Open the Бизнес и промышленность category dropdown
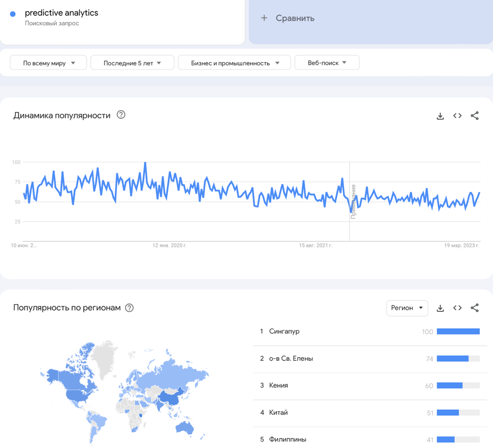 tap(234, 63)
